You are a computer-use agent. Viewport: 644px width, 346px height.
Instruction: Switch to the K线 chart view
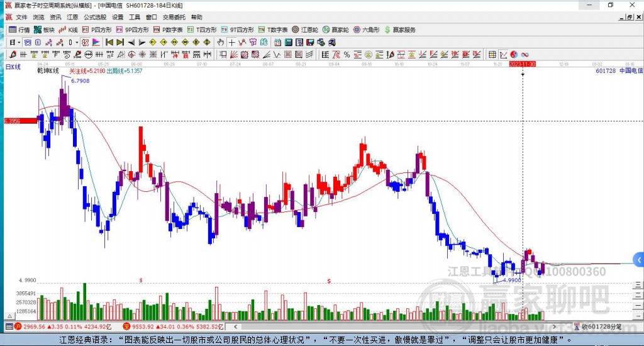point(68,30)
